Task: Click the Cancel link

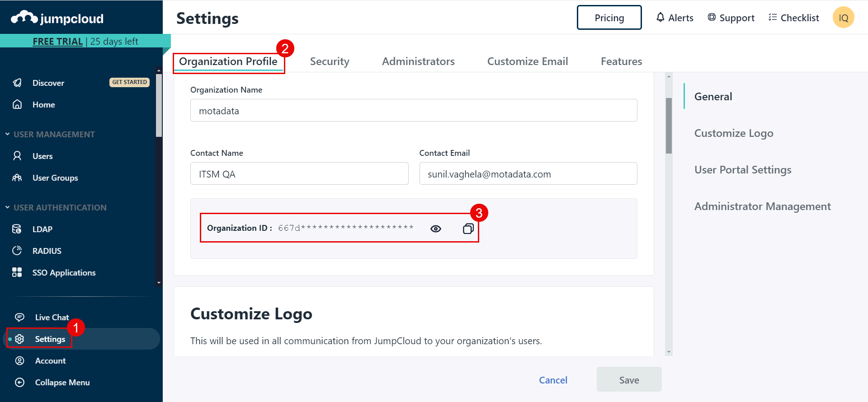Action: point(553,380)
